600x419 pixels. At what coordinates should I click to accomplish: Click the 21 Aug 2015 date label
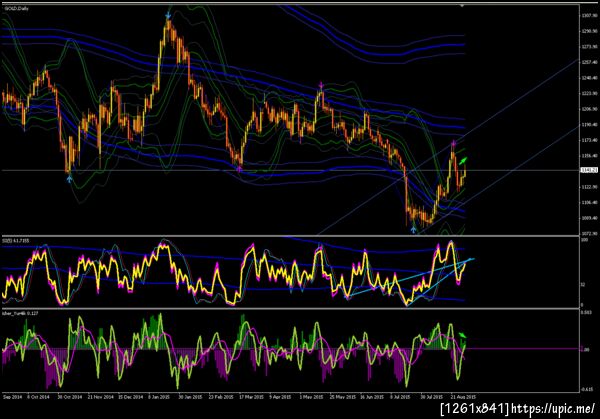[x=463, y=397]
